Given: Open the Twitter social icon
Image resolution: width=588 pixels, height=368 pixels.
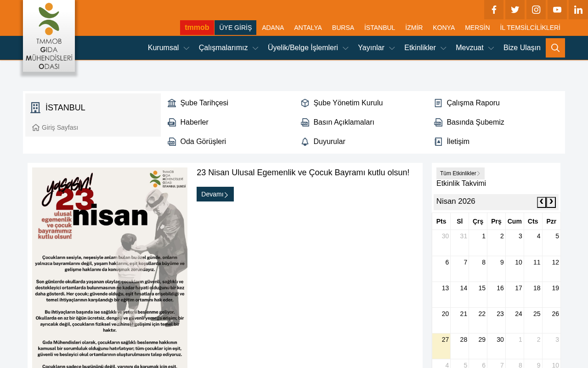Looking at the screenshot, I should [x=515, y=10].
